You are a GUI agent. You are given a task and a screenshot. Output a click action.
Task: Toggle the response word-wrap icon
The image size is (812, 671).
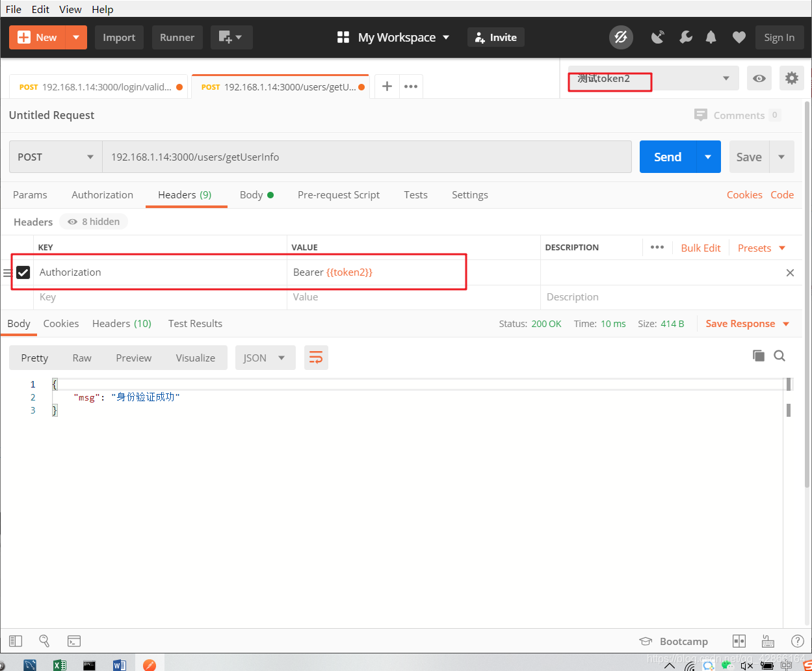[316, 358]
